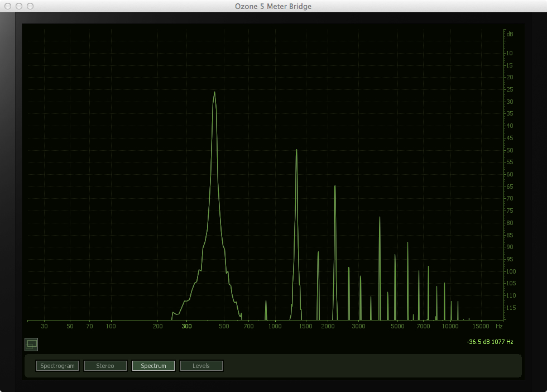The width and height of the screenshot is (547, 392).
Task: Click the -36.5 dB 1077 Hz readout
Action: tap(490, 342)
